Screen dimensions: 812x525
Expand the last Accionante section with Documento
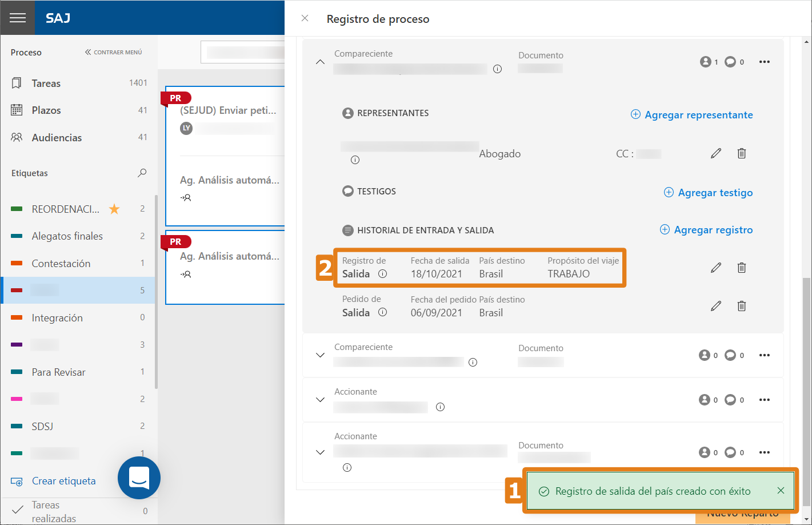321,452
